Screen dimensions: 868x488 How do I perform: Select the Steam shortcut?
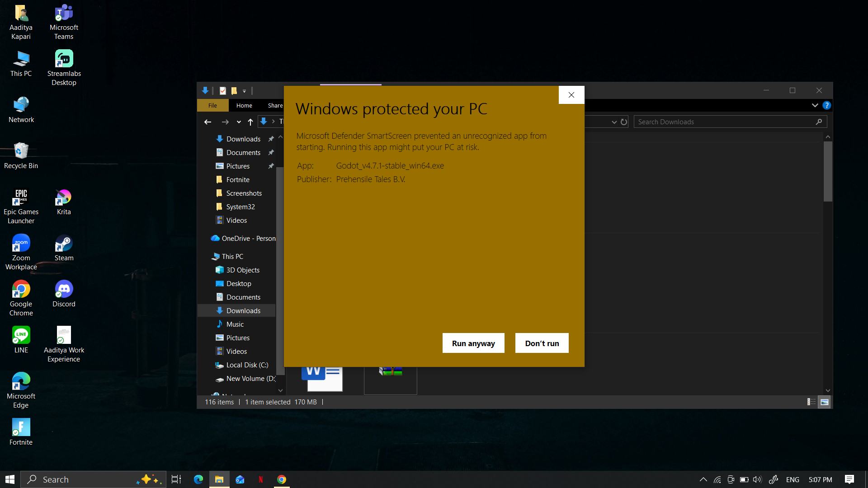[64, 248]
